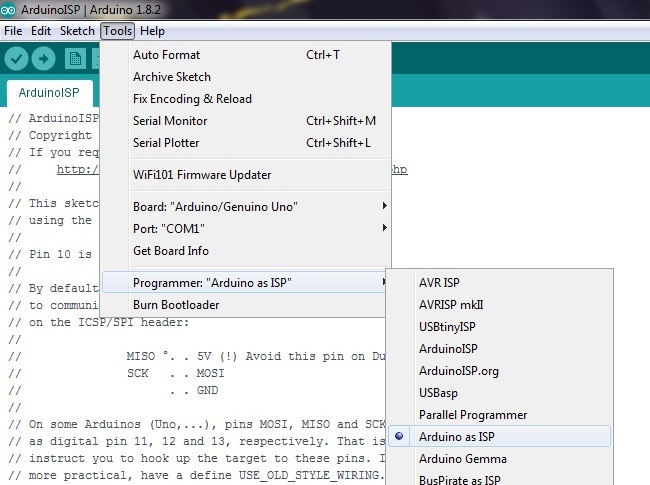Select the ArduinoISP programmer

(500, 349)
